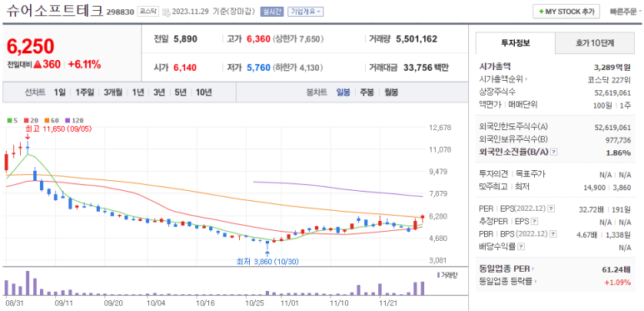Click the 선차트 label in chart toolbar

point(35,93)
